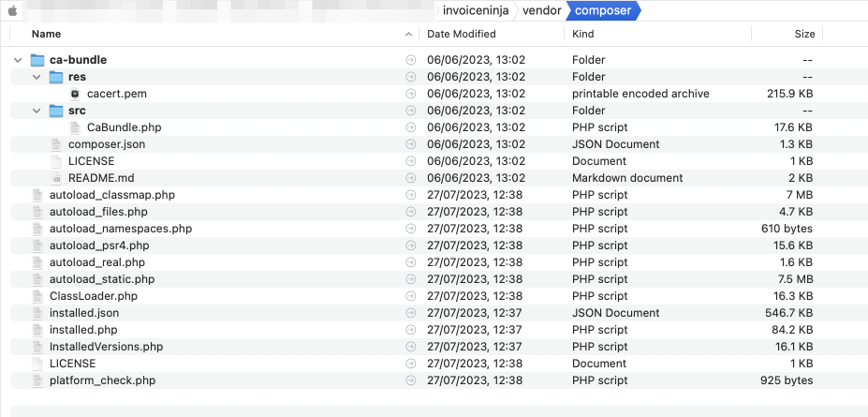Click sync status icon for platform_check.php row
This screenshot has width=868, height=417.
tap(411, 380)
